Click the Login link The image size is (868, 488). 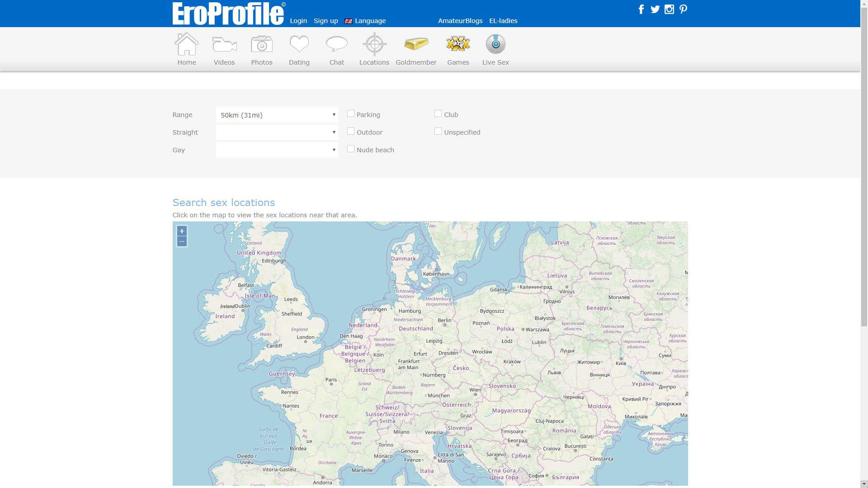click(298, 21)
